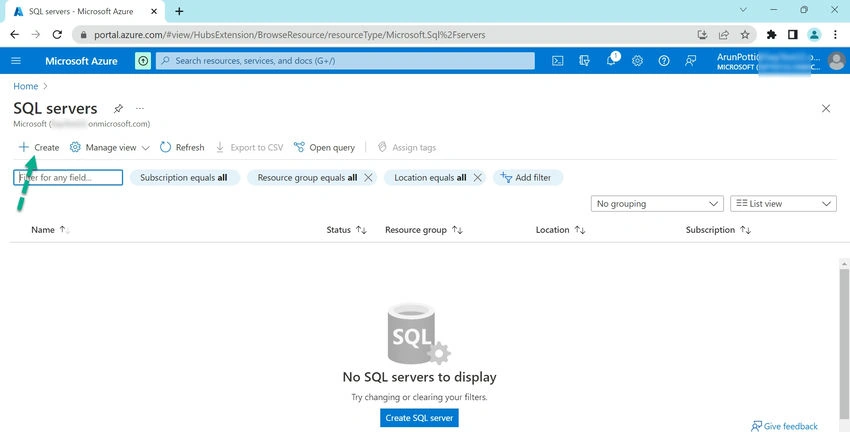Sort by Status column
This screenshot has width=850, height=432.
(346, 230)
